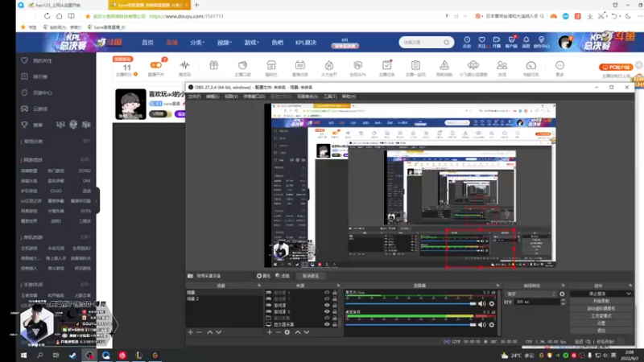This screenshot has height=362, width=644.
Task: Open transition duration stepper arrows
Action: click(x=563, y=302)
